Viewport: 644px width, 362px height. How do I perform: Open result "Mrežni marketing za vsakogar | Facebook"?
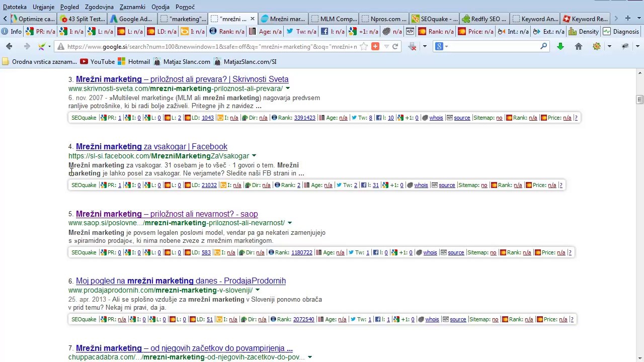(151, 146)
